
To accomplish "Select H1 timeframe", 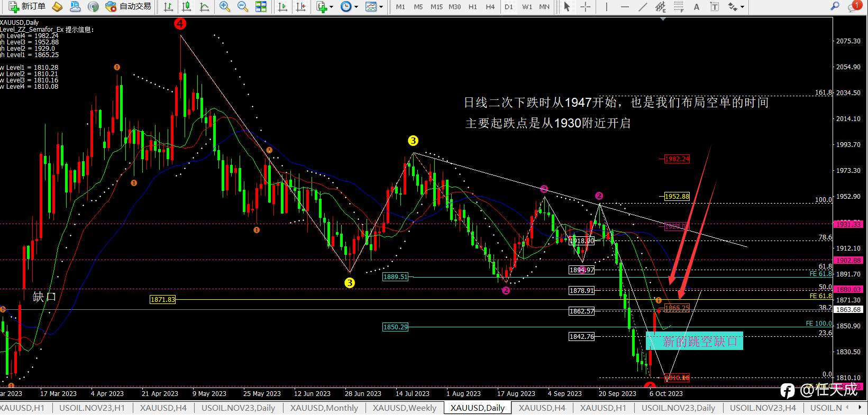I will point(473,7).
